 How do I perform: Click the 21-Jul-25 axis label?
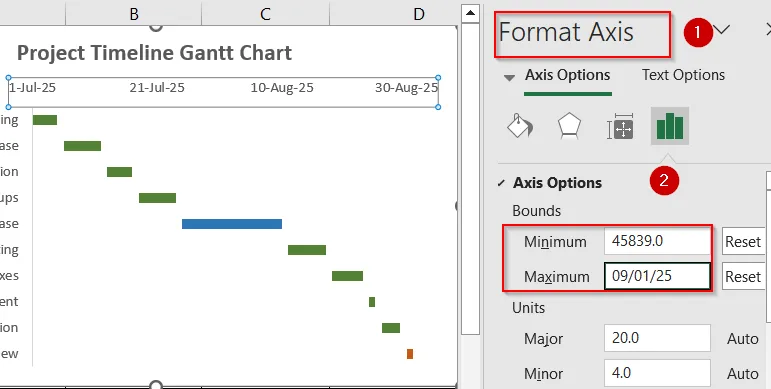point(157,88)
